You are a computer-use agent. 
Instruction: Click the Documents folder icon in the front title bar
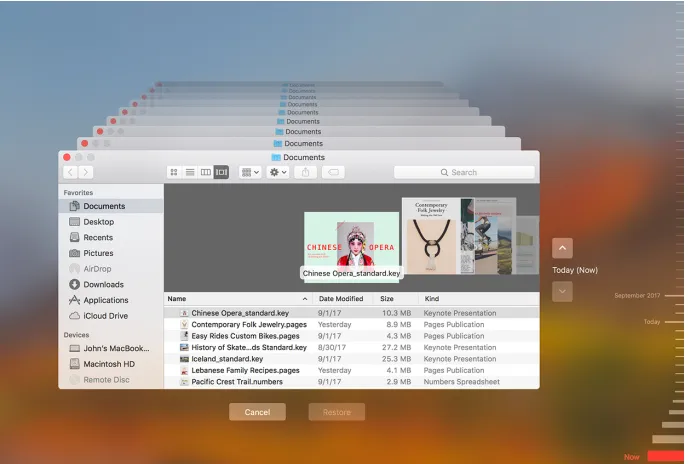(276, 157)
